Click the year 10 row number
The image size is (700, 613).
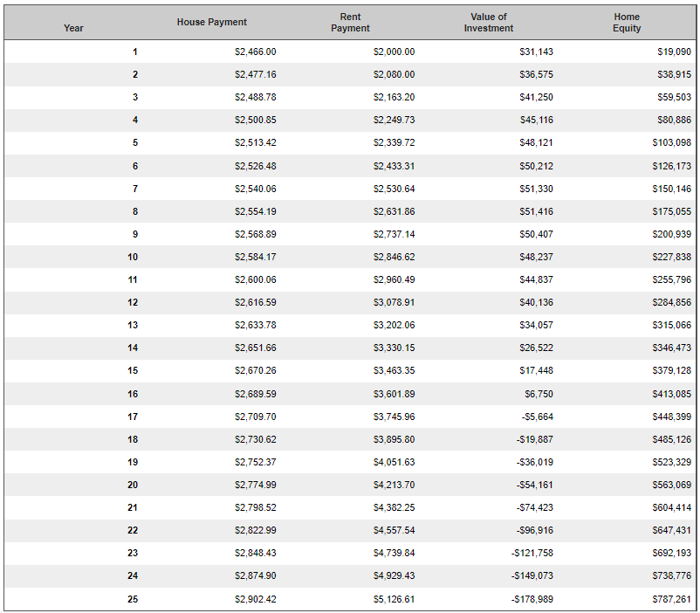point(133,258)
